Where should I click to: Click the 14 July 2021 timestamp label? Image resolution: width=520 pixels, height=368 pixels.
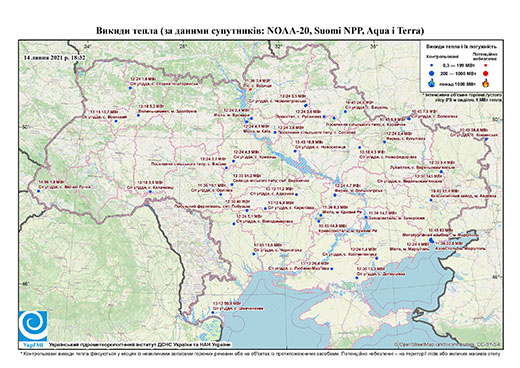pyautogui.click(x=54, y=57)
